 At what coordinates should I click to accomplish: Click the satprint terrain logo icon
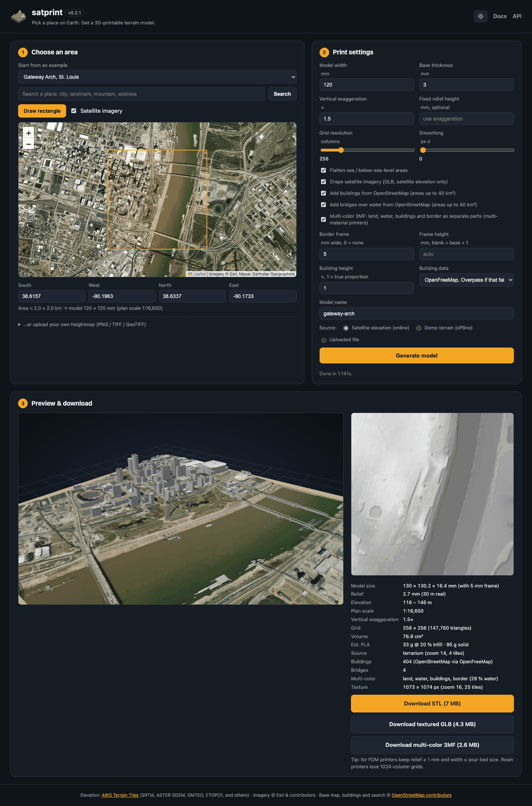point(18,16)
